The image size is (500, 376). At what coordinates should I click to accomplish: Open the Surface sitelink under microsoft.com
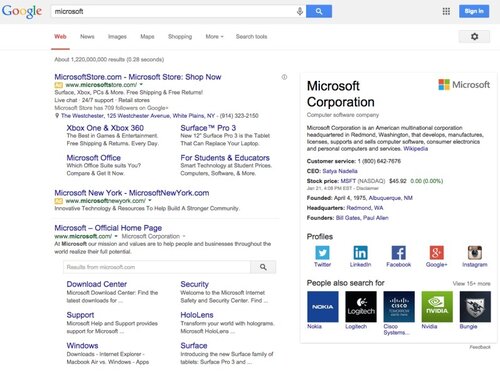pos(194,346)
